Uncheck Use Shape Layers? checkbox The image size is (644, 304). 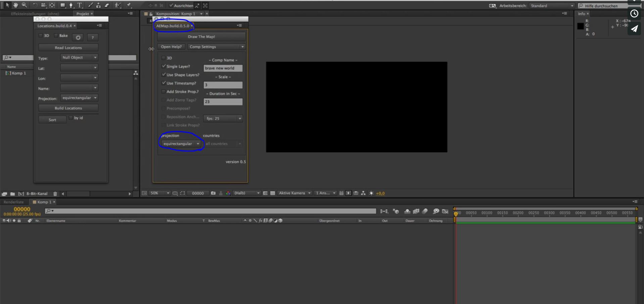pos(163,75)
